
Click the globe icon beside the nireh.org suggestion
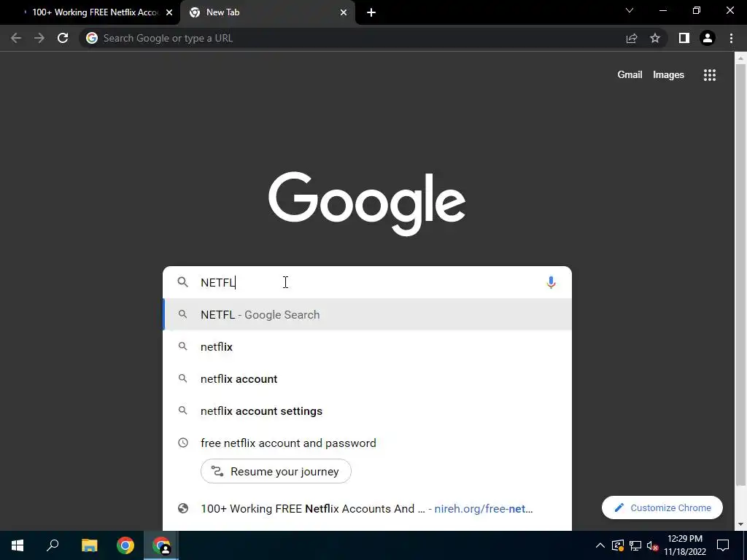point(182,508)
